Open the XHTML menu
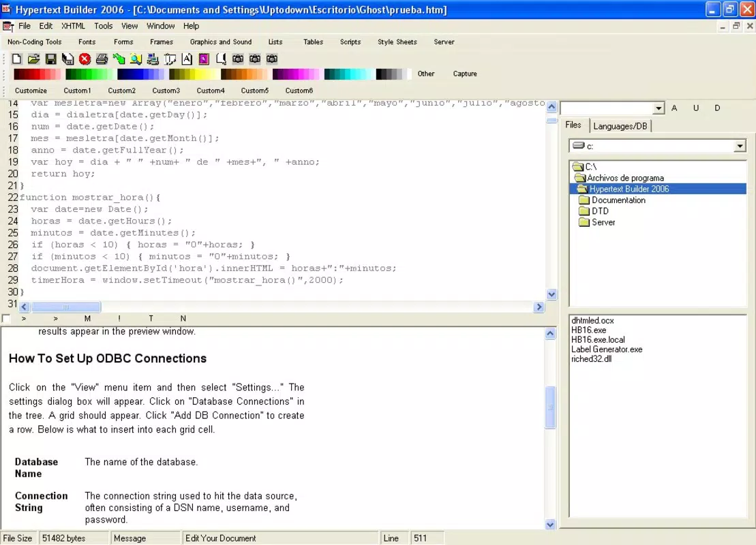The height and width of the screenshot is (545, 756). [x=74, y=26]
